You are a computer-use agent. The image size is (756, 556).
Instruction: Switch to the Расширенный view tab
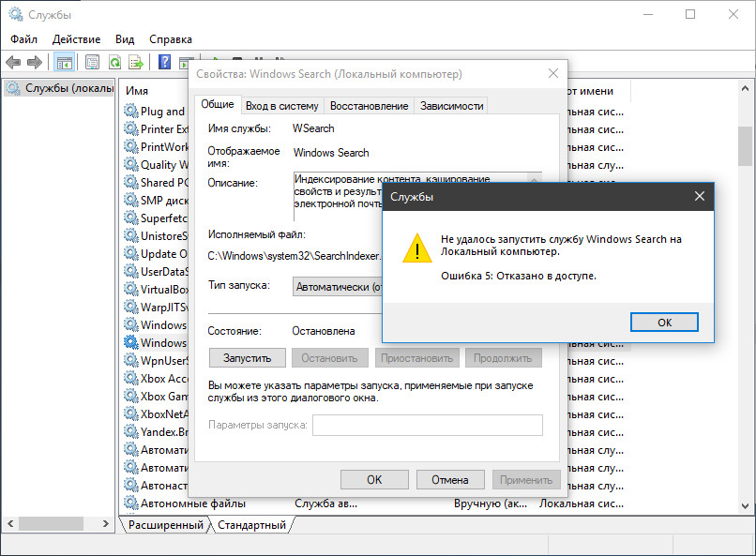point(166,525)
